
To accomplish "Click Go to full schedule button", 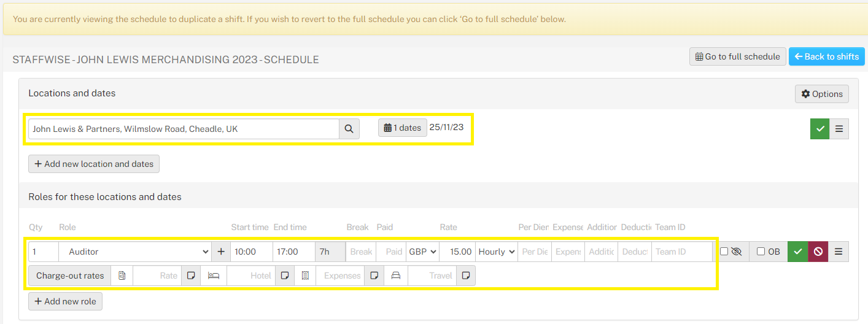I will (x=737, y=56).
